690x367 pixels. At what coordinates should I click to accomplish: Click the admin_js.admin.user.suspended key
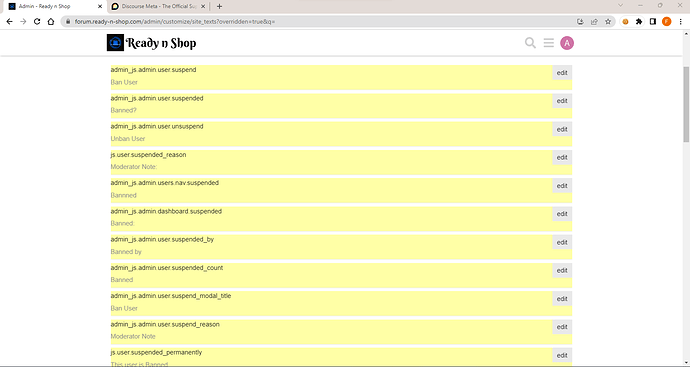[x=157, y=98]
